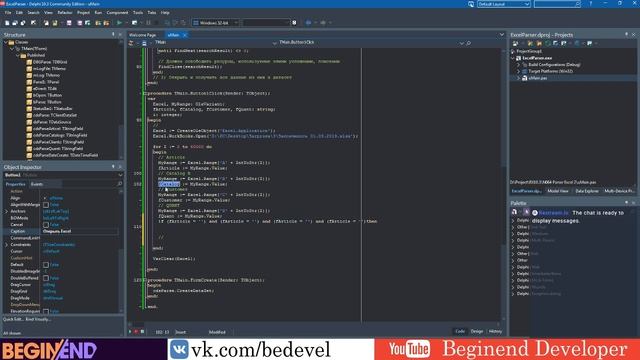Open the Edit menu
This screenshot has width=640, height=360.
click(x=19, y=13)
